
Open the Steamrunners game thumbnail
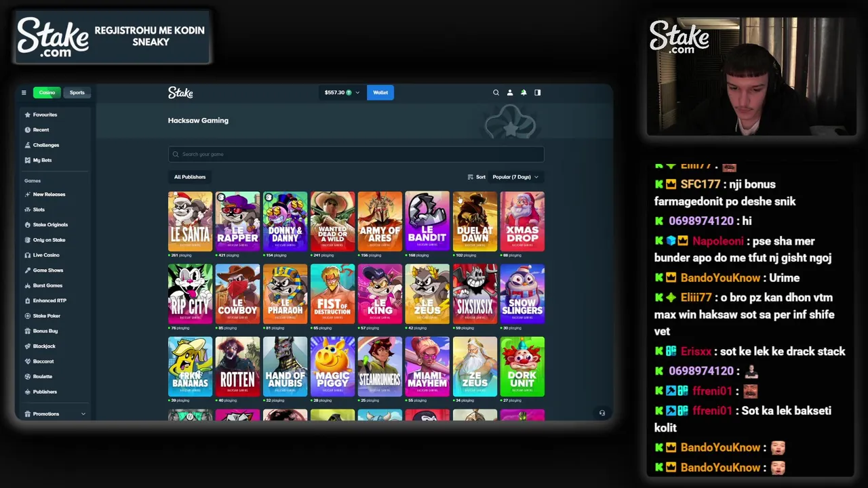click(x=380, y=366)
